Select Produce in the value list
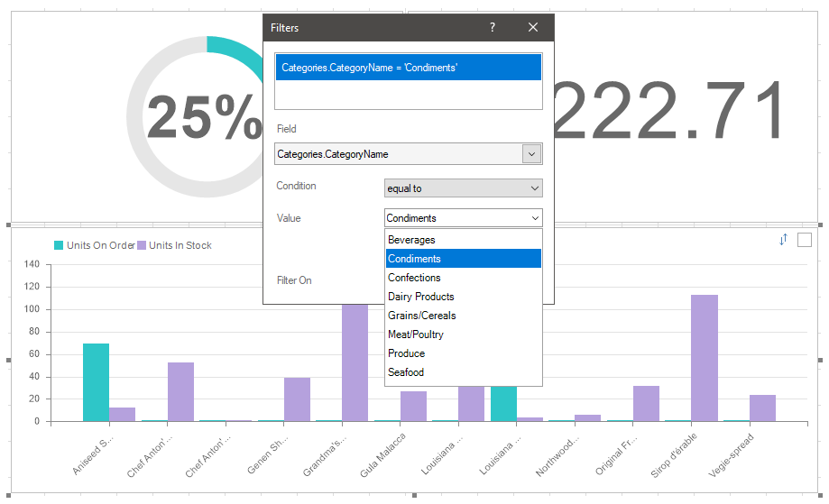 pyautogui.click(x=406, y=353)
